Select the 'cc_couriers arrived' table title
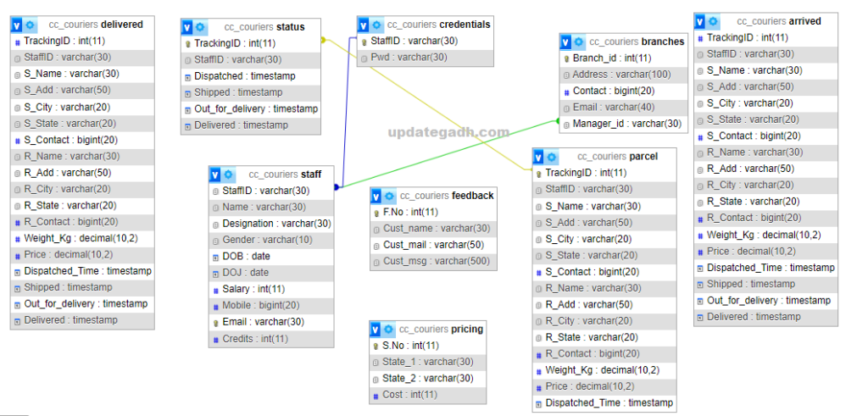 (779, 21)
